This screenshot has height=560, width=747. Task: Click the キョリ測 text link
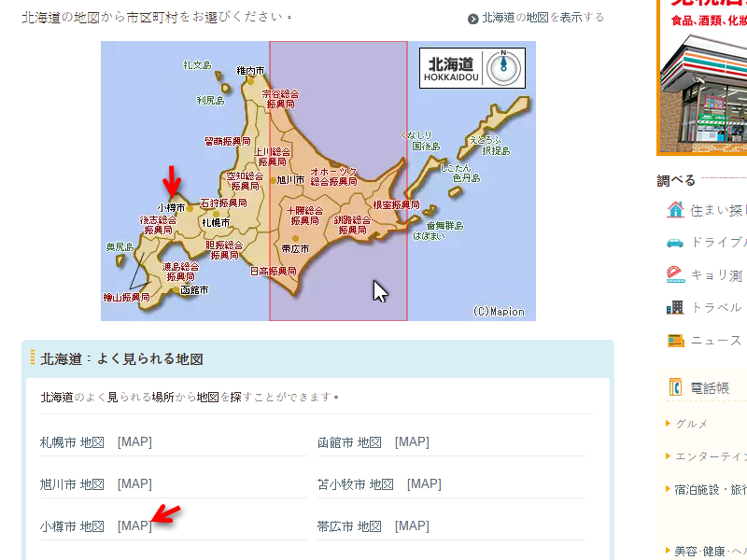(x=717, y=275)
